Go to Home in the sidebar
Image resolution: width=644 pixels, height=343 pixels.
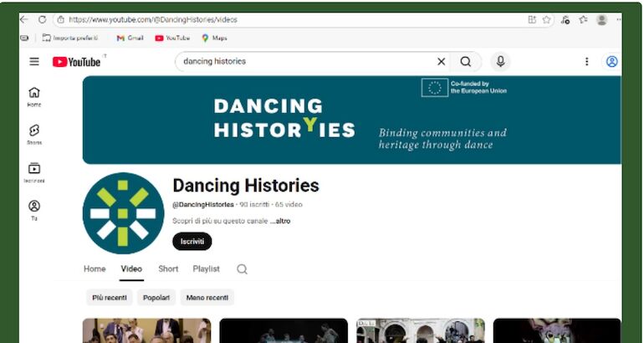pos(34,96)
